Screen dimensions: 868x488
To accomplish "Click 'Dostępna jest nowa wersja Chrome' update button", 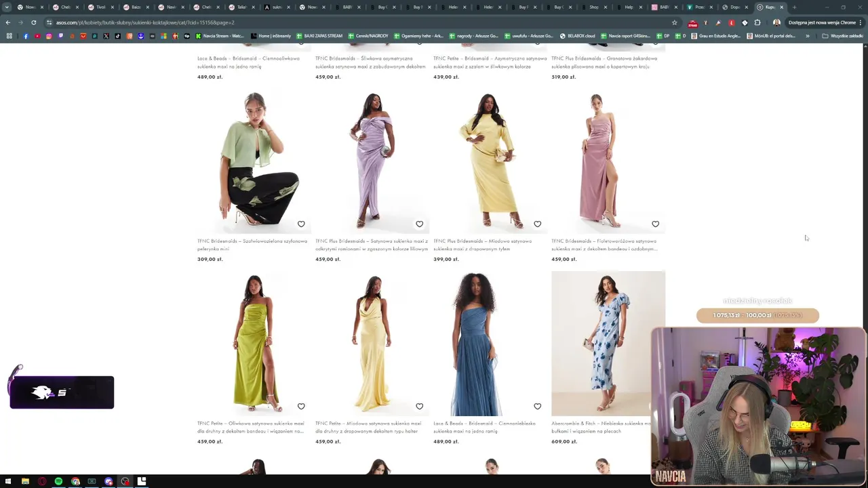I will 822,22.
